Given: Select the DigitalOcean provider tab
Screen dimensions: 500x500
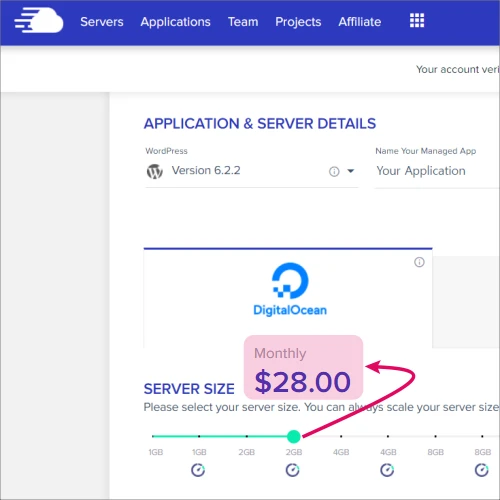Looking at the screenshot, I should coord(288,298).
